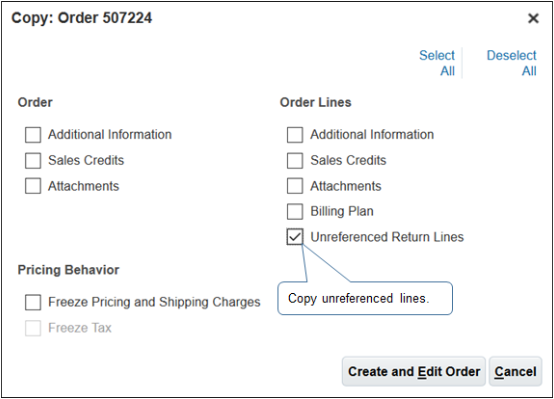Enable Freeze Pricing and Shipping Charges
Screen dimensions: 554x399
click(33, 303)
